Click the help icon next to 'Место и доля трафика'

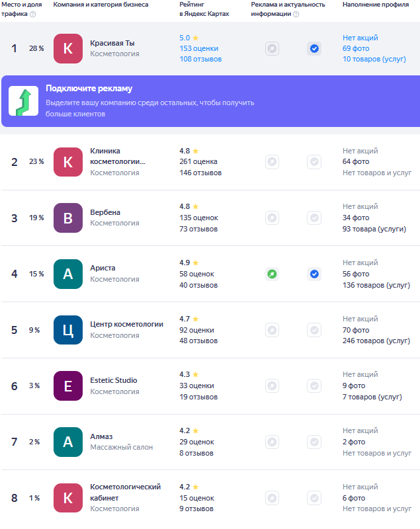point(32,14)
